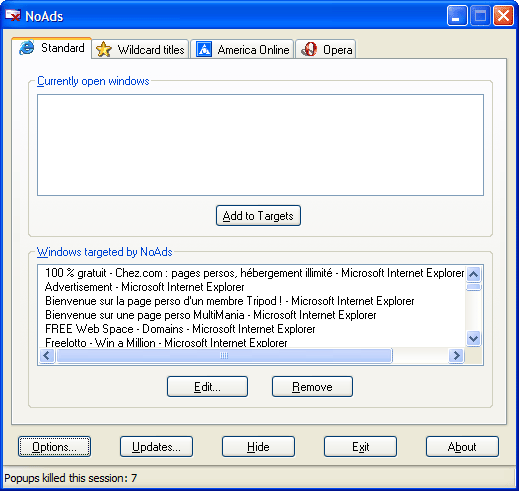The height and width of the screenshot is (491, 519).
Task: Open the Options... dialog
Action: (x=54, y=447)
